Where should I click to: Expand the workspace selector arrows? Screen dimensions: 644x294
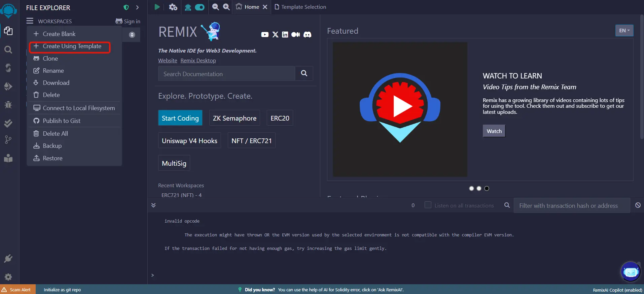pos(132,35)
